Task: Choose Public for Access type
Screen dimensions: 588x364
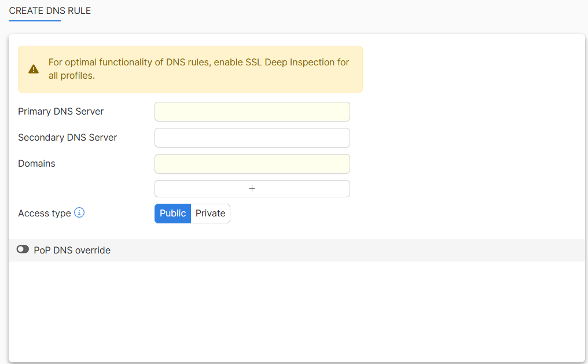Action: click(x=172, y=213)
